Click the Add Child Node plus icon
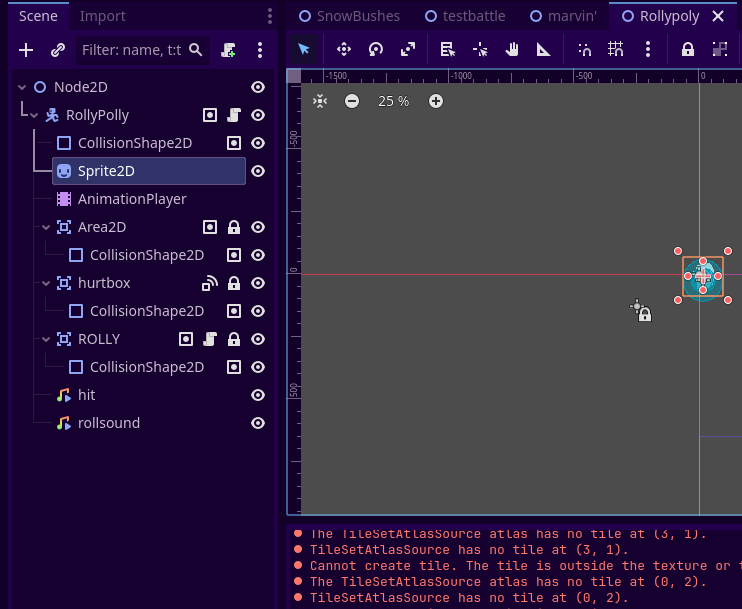 point(26,49)
